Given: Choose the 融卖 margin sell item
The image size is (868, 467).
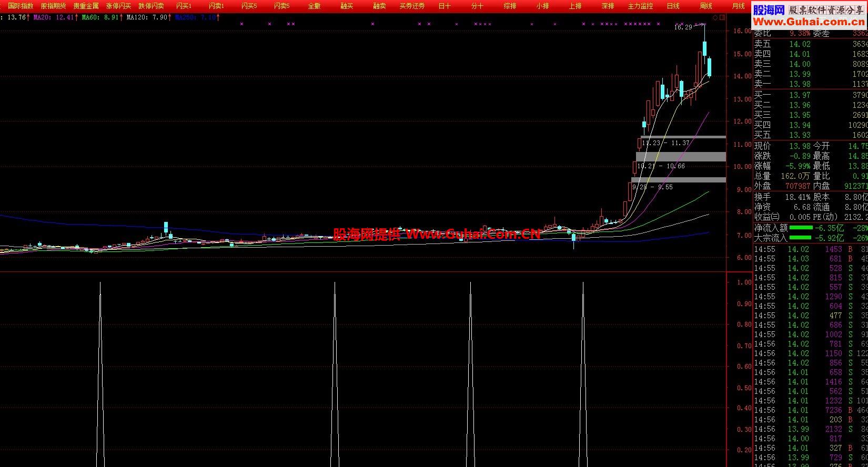Looking at the screenshot, I should click(x=379, y=6).
